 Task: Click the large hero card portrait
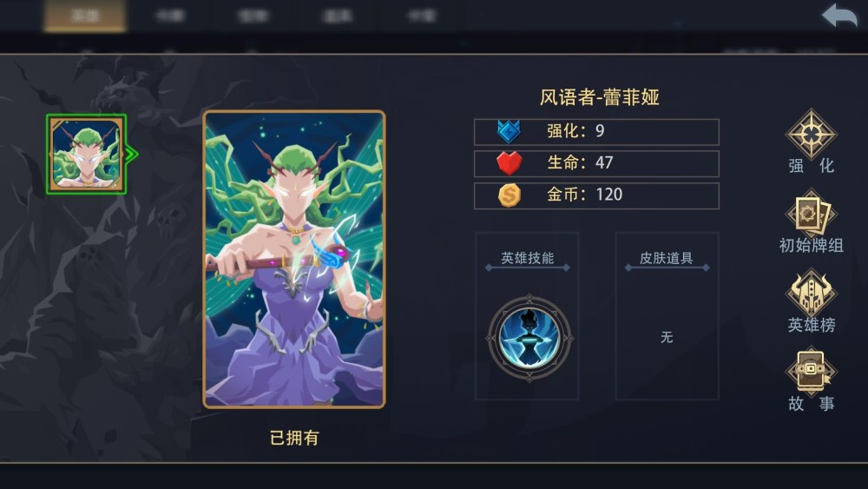(294, 259)
